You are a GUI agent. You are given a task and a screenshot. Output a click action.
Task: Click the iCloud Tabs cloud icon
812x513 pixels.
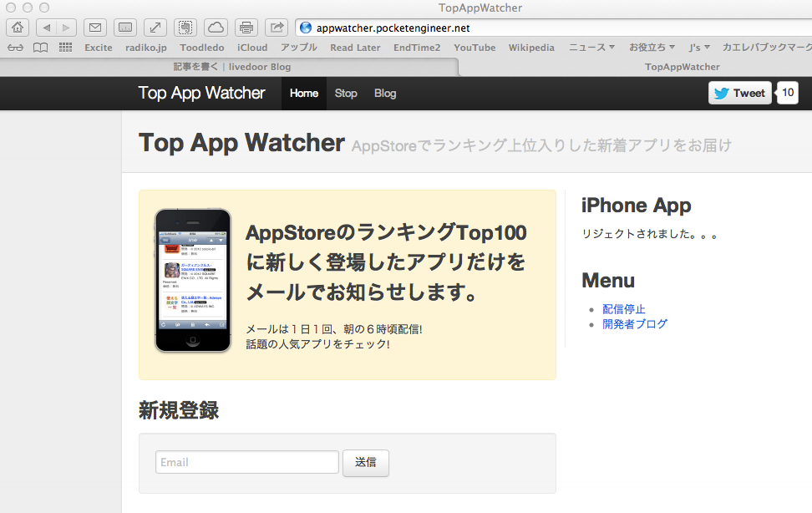216,27
